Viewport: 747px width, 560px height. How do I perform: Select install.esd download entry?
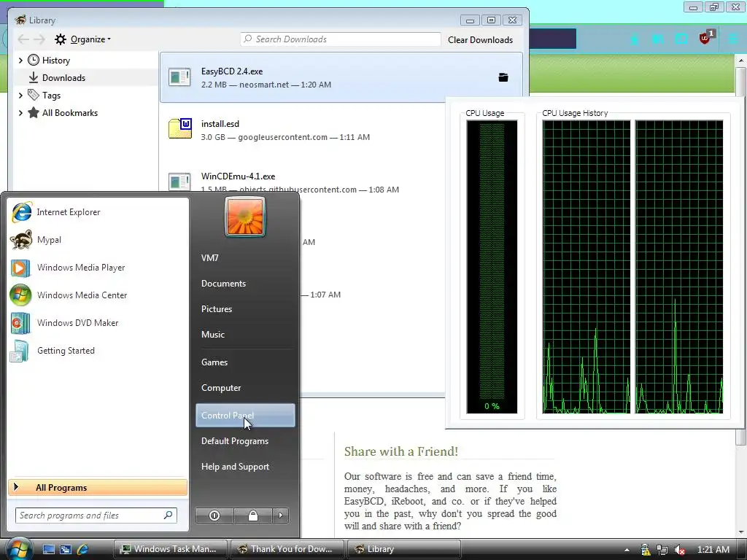tap(303, 130)
